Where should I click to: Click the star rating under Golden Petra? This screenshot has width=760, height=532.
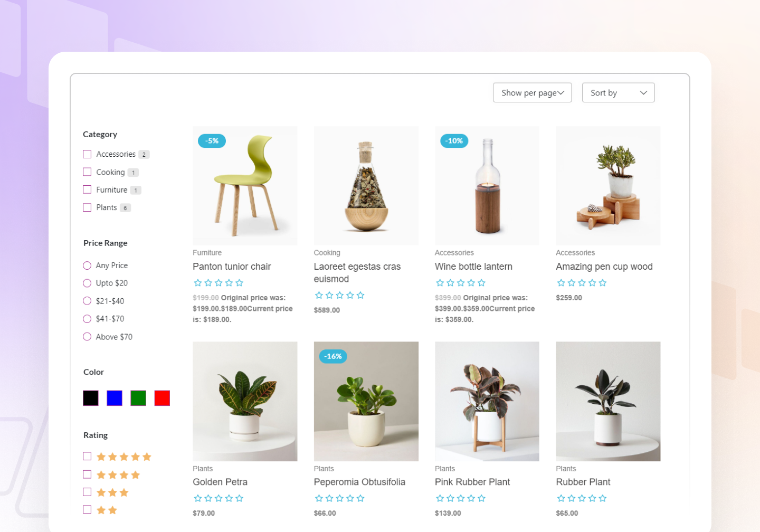click(x=218, y=498)
